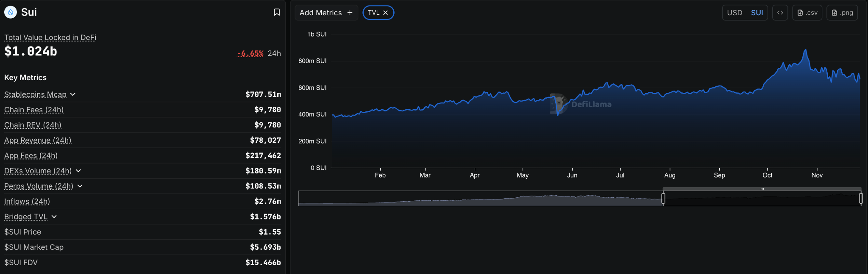This screenshot has width=868, height=274.
Task: Click the Inflows value $2.76m
Action: 267,201
